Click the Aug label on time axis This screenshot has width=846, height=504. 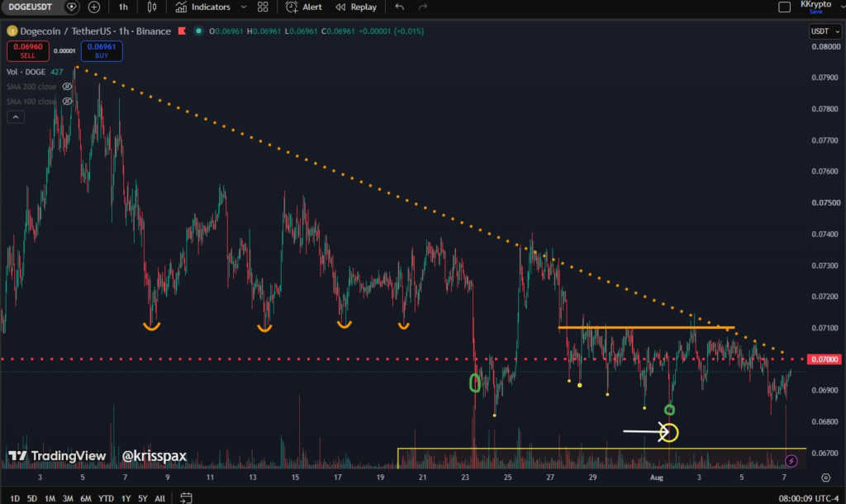click(x=656, y=478)
